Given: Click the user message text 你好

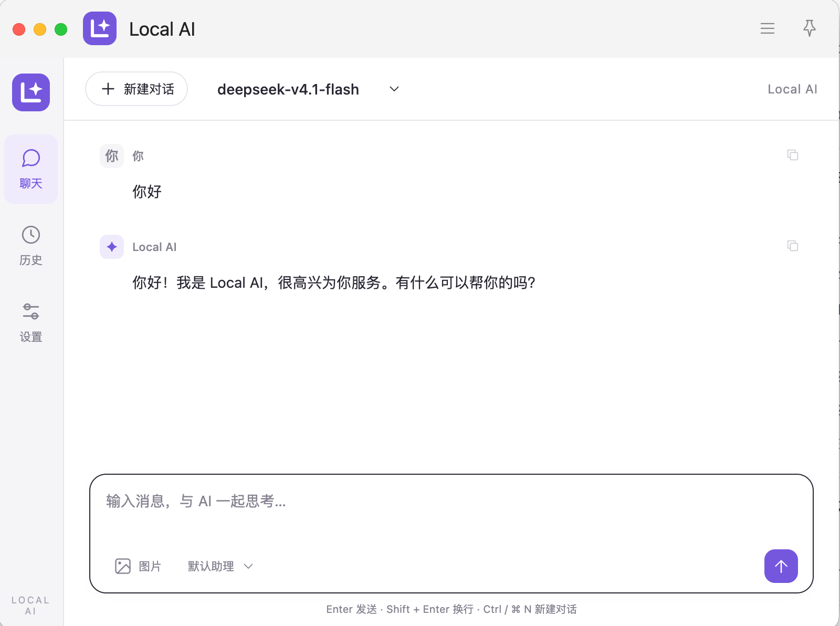Looking at the screenshot, I should click(x=147, y=192).
